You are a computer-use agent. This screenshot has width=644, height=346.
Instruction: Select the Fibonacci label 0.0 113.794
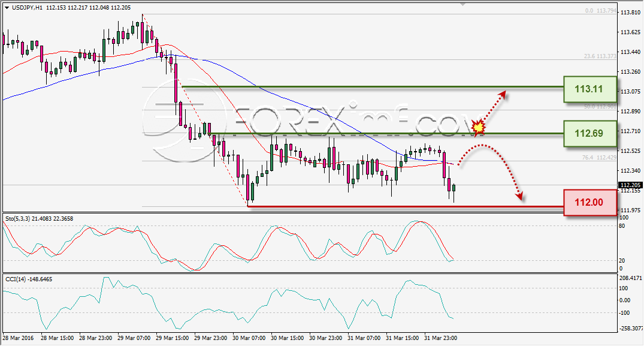click(x=601, y=11)
